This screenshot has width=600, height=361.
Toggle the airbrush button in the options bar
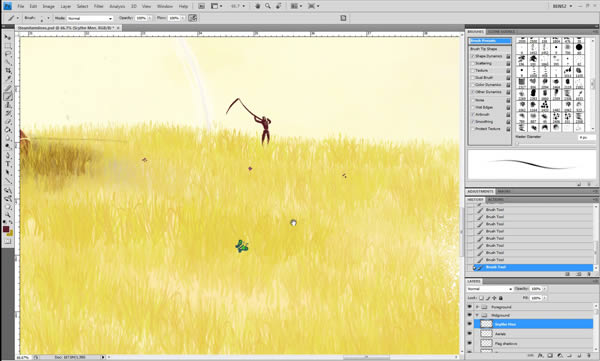coord(192,18)
